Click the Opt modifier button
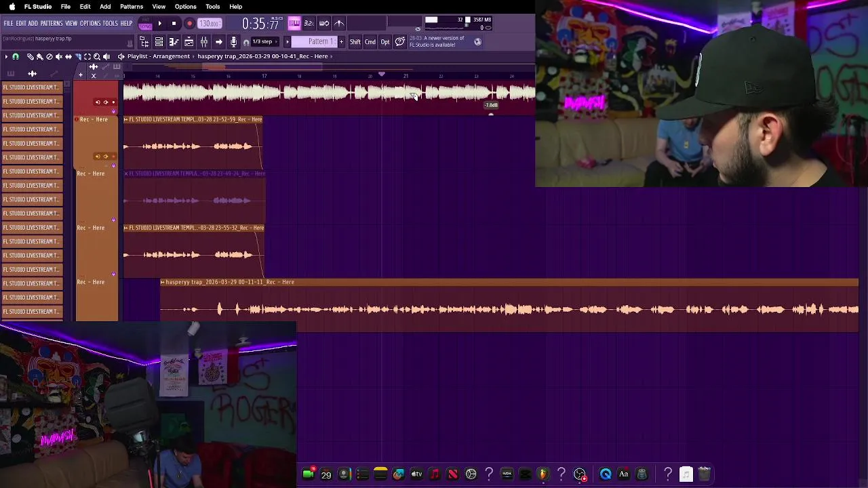868x488 pixels. pyautogui.click(x=385, y=42)
